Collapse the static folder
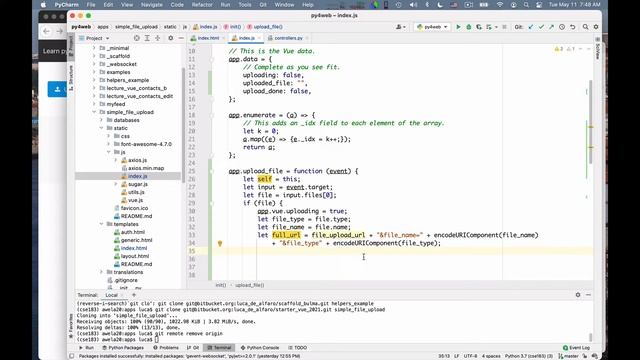Screen dimensions: 640x360 [102, 128]
